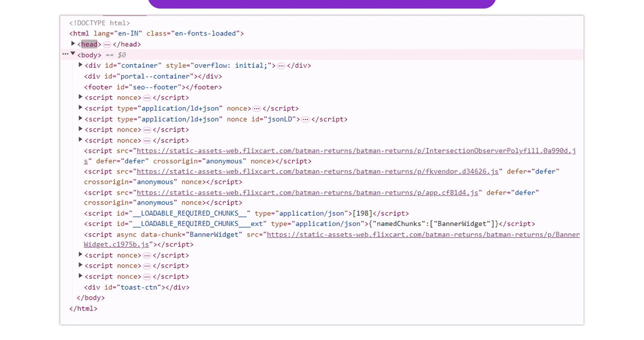The image size is (644, 340).
Task: Expand the last script nonce element
Action: (x=80, y=276)
